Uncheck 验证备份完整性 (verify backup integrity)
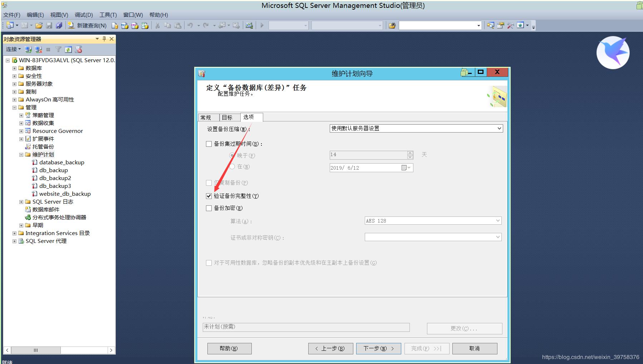 click(x=209, y=196)
